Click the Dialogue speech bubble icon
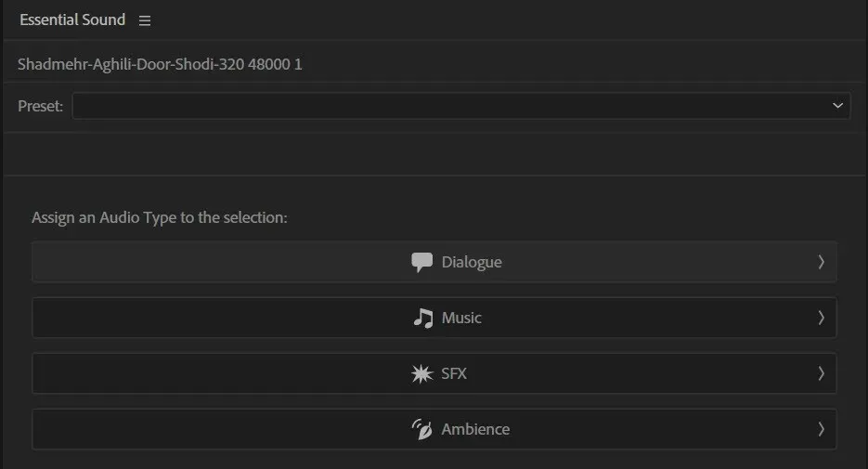868x469 pixels. 421,262
